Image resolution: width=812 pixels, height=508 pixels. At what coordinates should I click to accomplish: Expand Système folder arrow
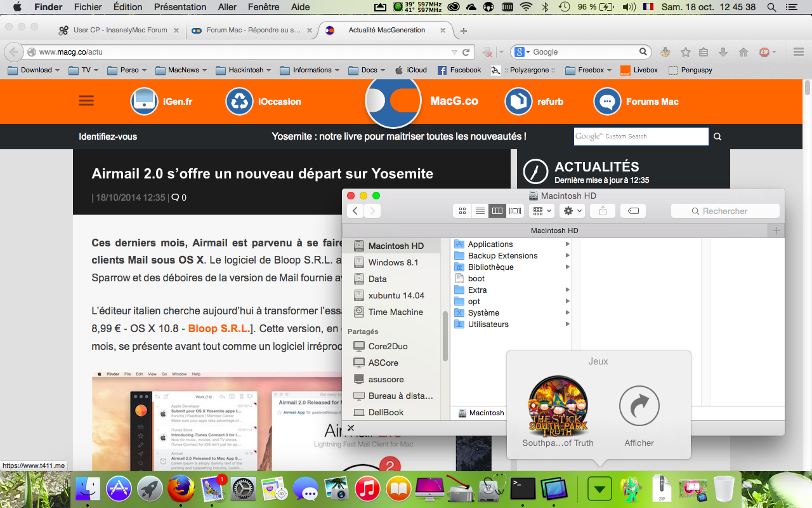[x=568, y=312]
